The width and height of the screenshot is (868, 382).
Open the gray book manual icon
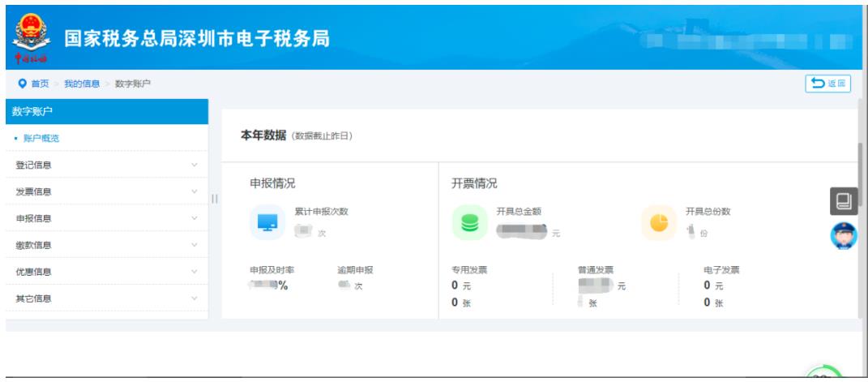(x=844, y=200)
